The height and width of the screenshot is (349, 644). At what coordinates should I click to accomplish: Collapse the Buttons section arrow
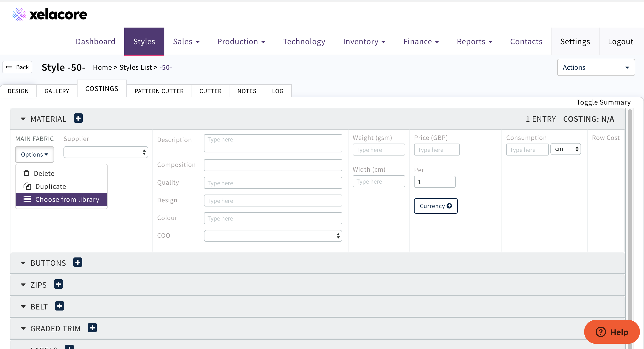(23, 263)
